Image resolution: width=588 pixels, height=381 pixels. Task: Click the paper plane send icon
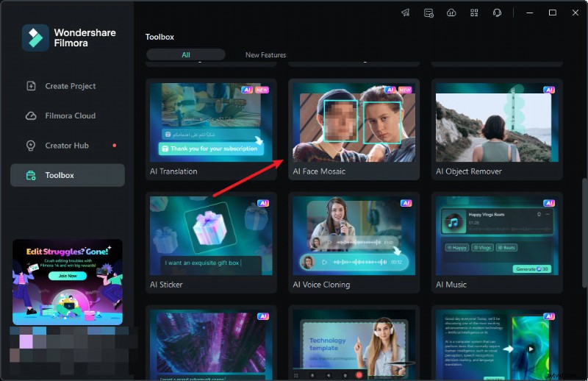coord(406,13)
